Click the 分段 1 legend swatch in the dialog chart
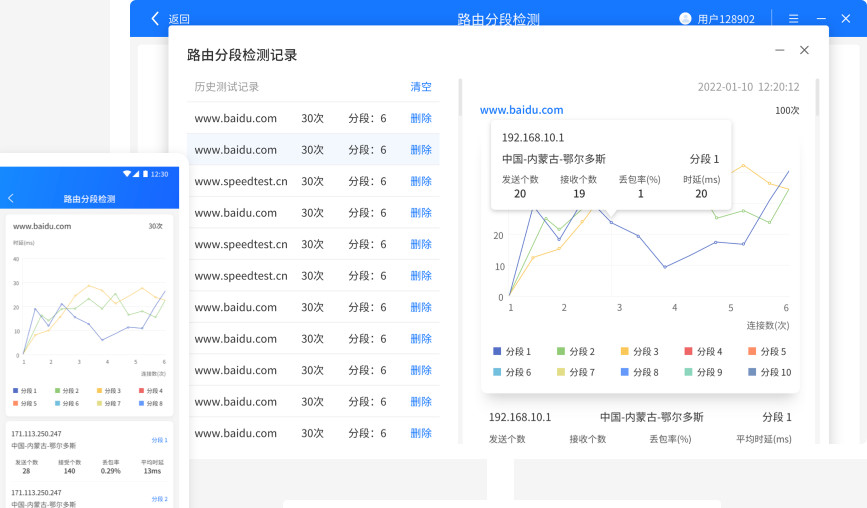This screenshot has height=508, width=867. point(497,351)
